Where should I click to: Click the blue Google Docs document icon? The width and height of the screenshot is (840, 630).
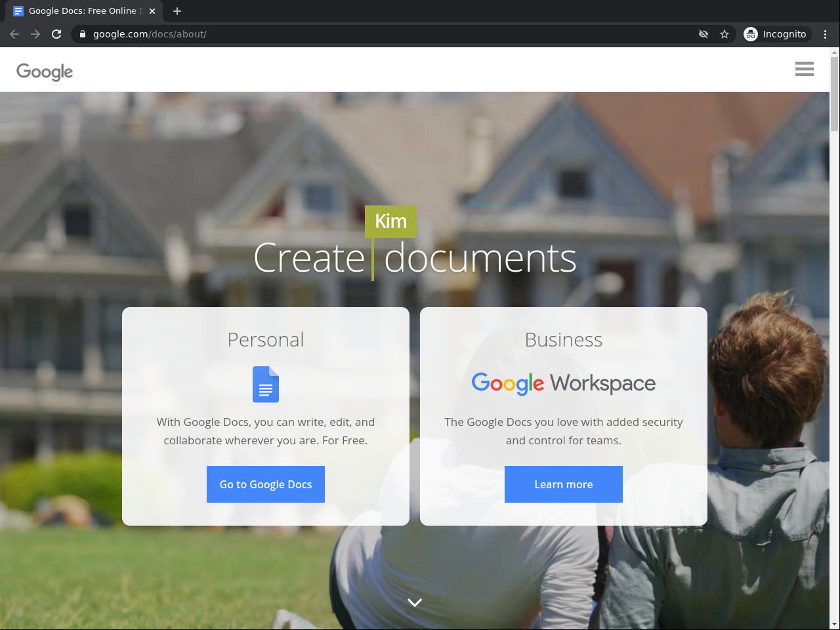coord(266,384)
